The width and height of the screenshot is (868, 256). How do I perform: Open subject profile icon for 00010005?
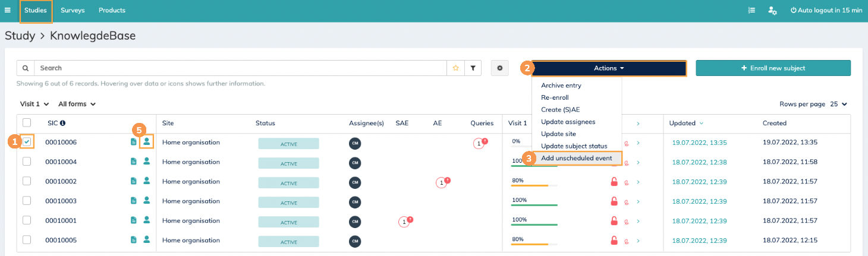tap(146, 240)
